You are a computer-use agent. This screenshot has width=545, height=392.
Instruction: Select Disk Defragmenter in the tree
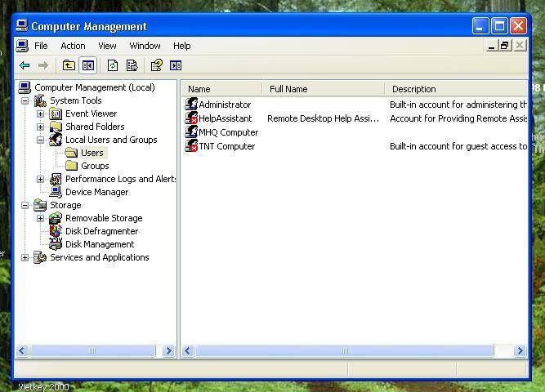click(x=101, y=231)
